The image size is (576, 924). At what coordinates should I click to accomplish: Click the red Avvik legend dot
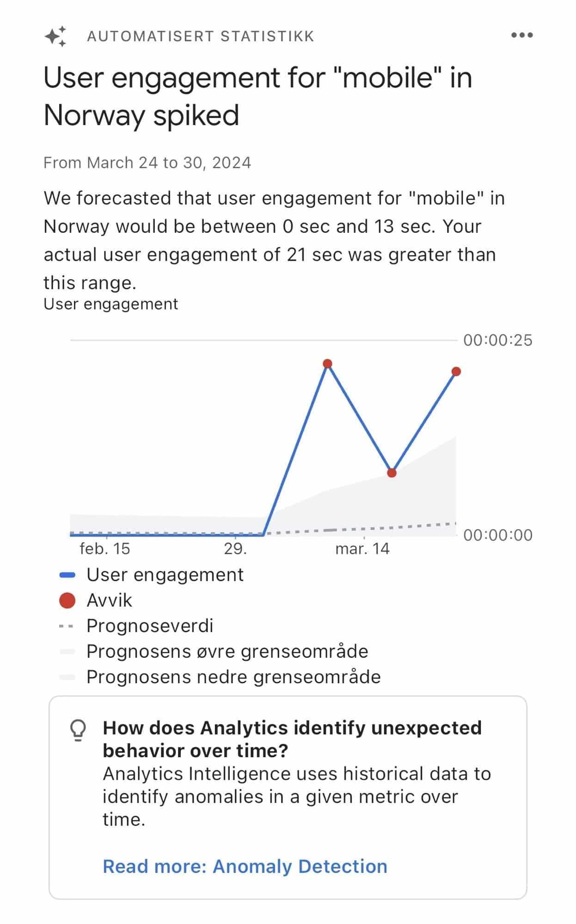tap(67, 601)
